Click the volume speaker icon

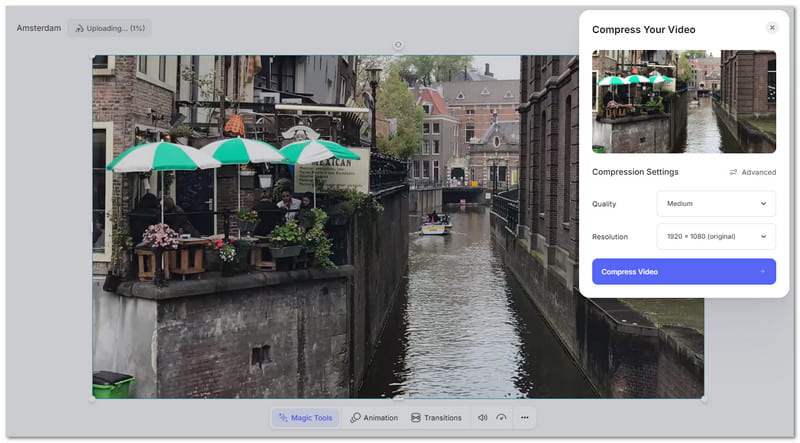tap(482, 418)
